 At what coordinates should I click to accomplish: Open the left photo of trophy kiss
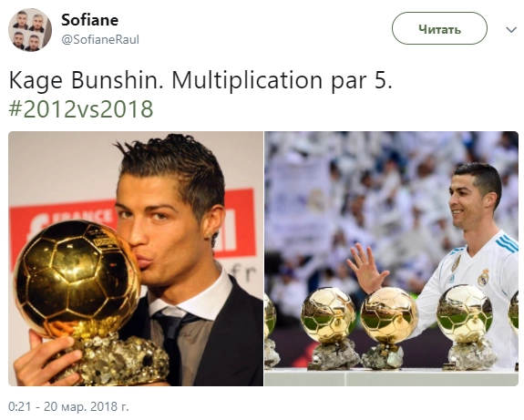(x=136, y=259)
